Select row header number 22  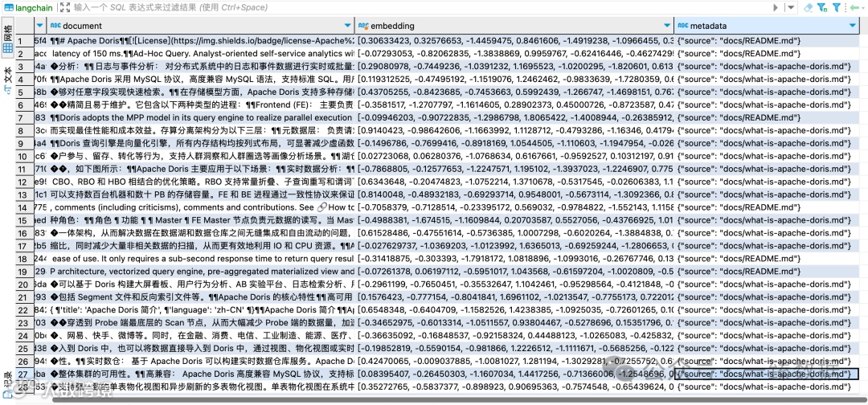24,310
